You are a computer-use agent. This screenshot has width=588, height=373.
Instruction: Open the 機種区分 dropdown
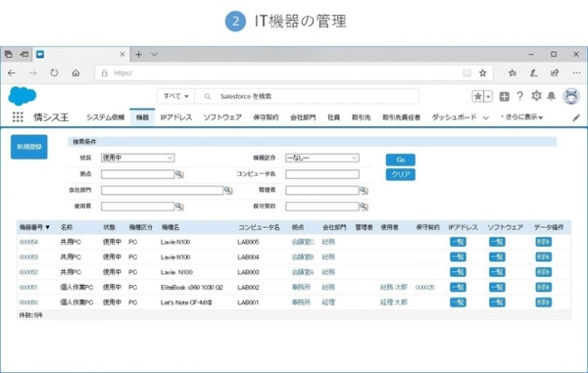(x=322, y=158)
